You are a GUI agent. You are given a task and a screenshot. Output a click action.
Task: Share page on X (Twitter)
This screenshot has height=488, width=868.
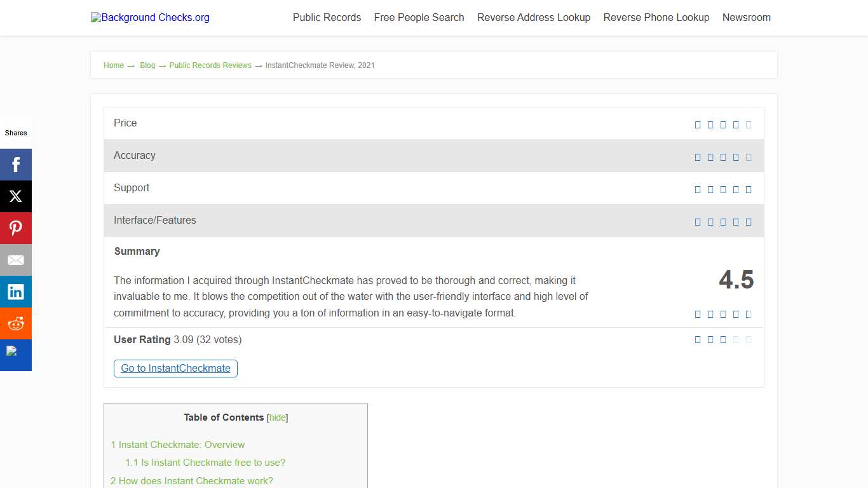click(16, 196)
